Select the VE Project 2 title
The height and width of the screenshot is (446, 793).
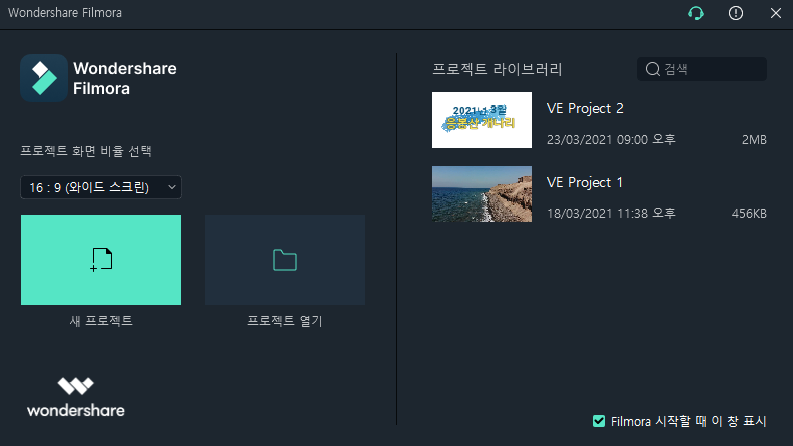click(585, 108)
